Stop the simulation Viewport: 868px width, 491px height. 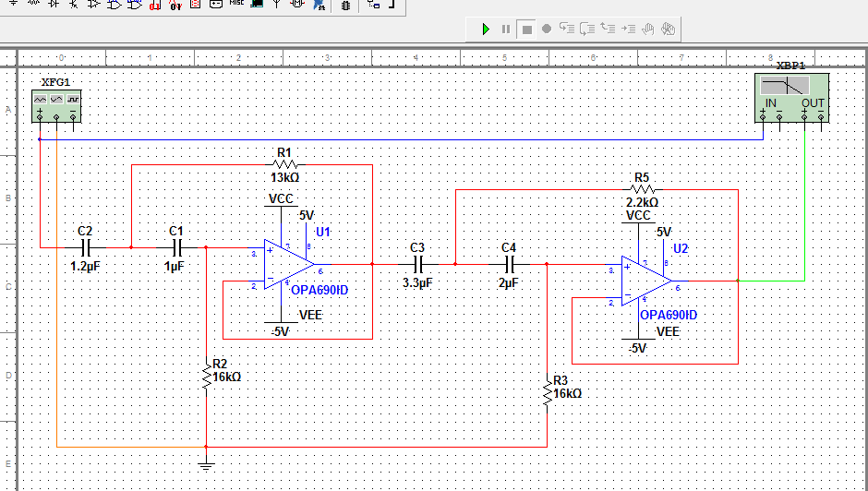526,30
